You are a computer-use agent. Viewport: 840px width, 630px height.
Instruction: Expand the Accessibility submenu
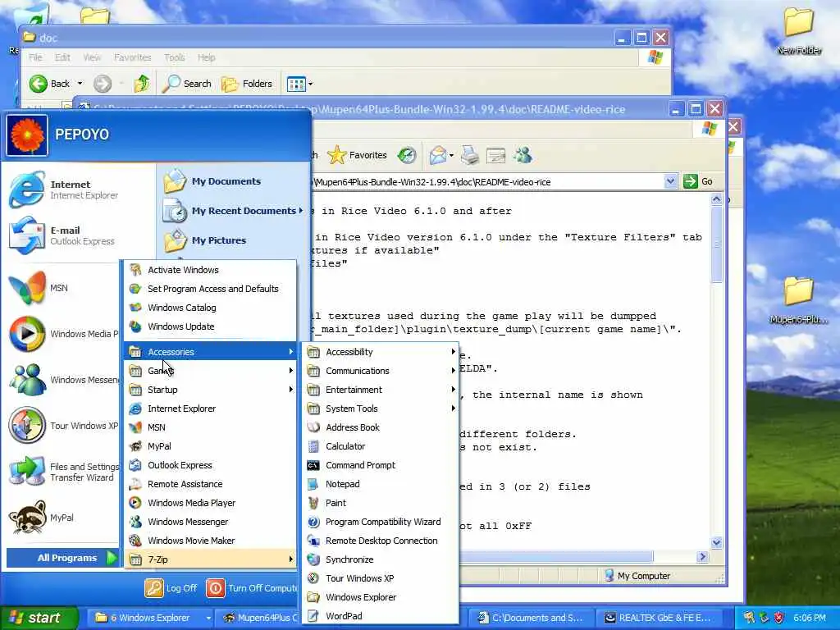[x=381, y=352]
